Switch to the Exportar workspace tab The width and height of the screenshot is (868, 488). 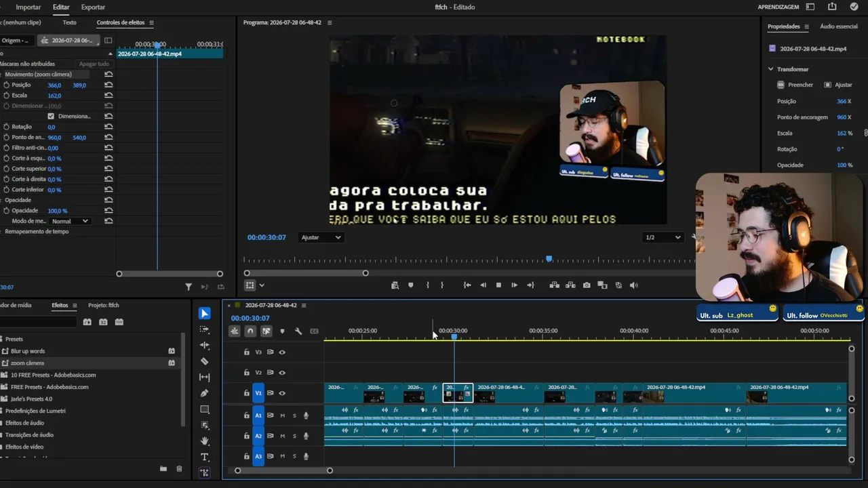click(93, 7)
